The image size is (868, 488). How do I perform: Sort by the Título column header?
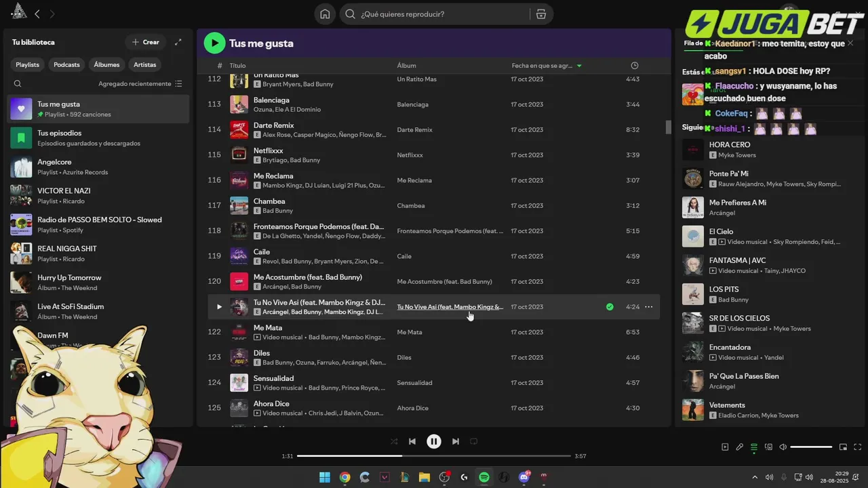click(x=237, y=66)
